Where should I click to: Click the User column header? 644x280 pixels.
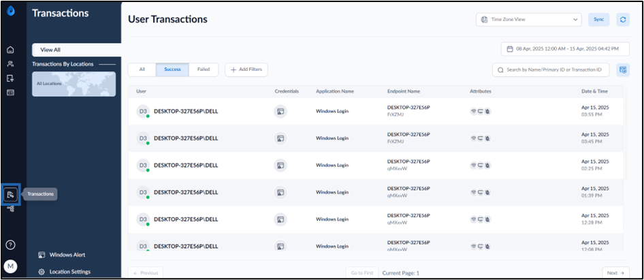142,91
